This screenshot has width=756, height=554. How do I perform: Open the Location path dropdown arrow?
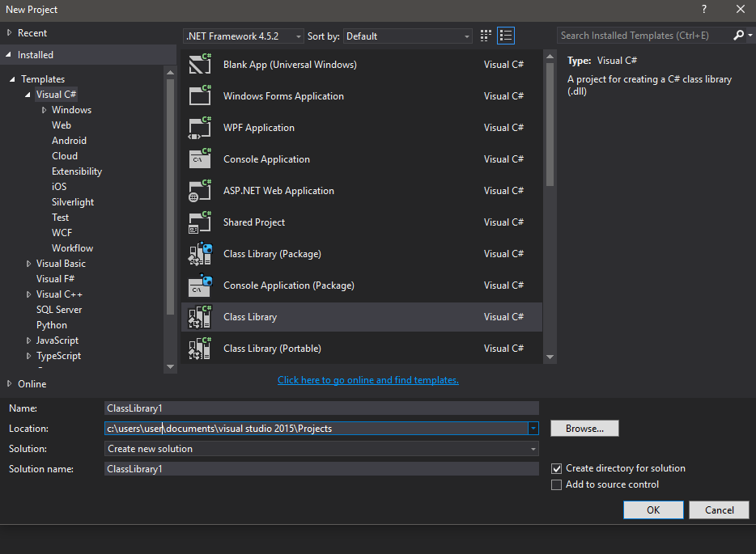(533, 429)
